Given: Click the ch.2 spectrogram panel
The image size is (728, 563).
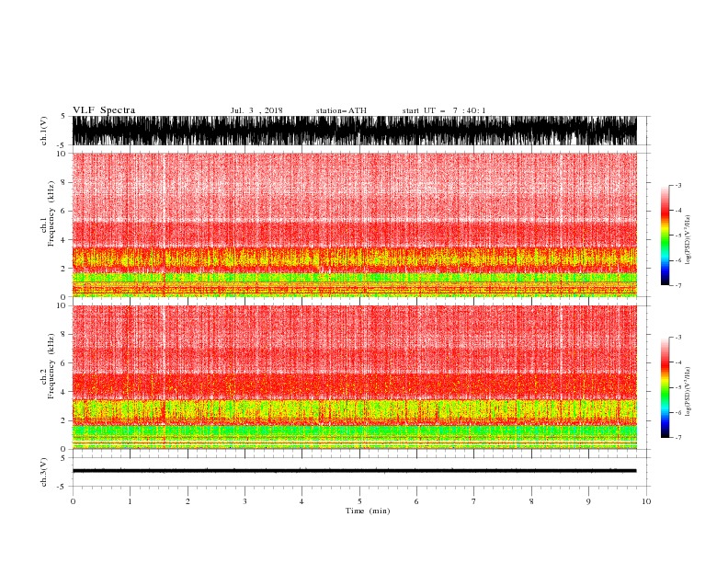Looking at the screenshot, I should [354, 377].
